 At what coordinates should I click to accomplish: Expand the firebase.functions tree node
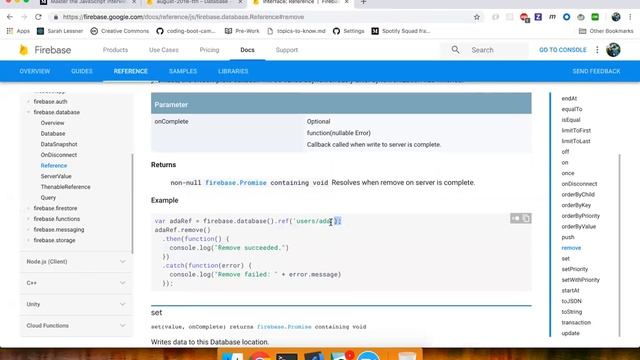coord(28,219)
